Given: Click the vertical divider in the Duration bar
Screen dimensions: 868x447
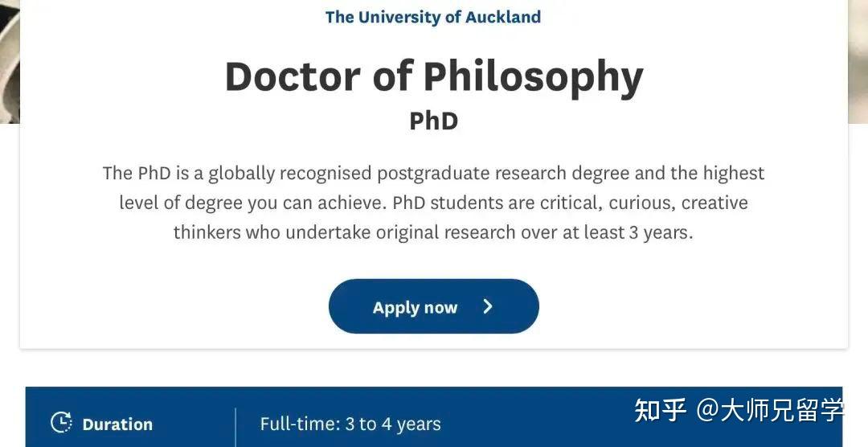Looking at the screenshot, I should [235, 424].
